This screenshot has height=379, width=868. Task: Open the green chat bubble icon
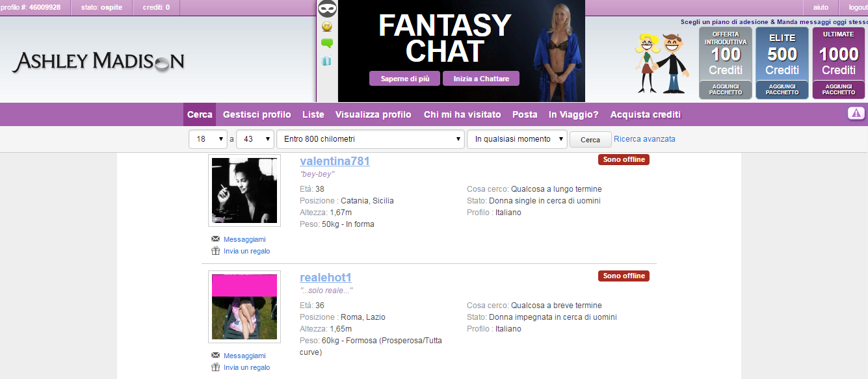326,44
